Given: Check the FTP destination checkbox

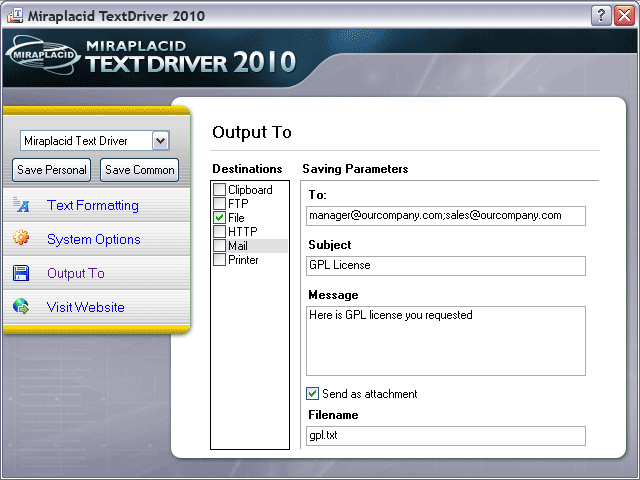Looking at the screenshot, I should pyautogui.click(x=220, y=203).
